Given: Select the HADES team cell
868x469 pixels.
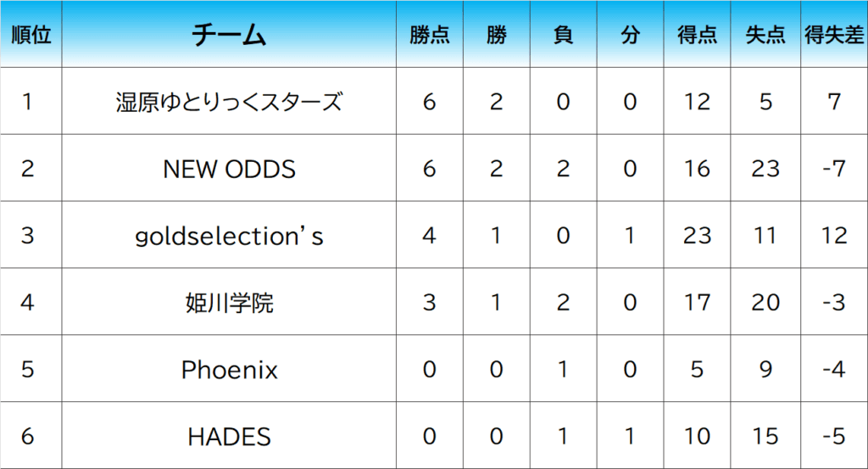Looking at the screenshot, I should [229, 436].
